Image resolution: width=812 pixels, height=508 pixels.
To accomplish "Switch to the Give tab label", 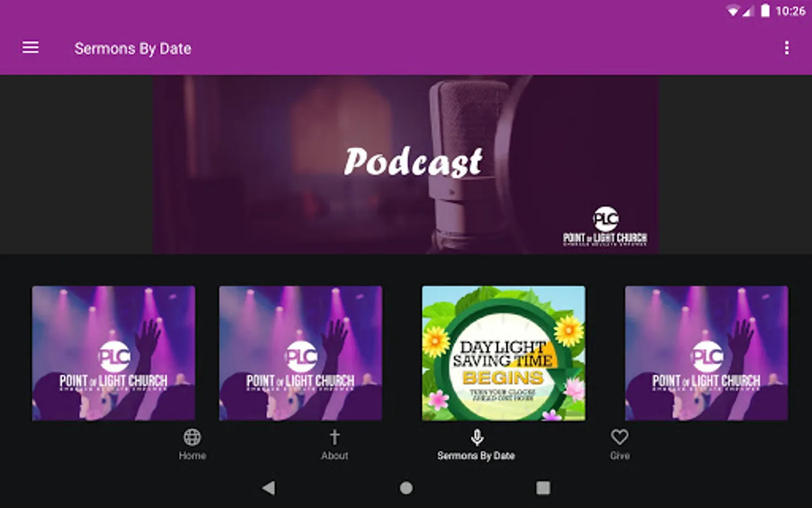I will pos(620,456).
